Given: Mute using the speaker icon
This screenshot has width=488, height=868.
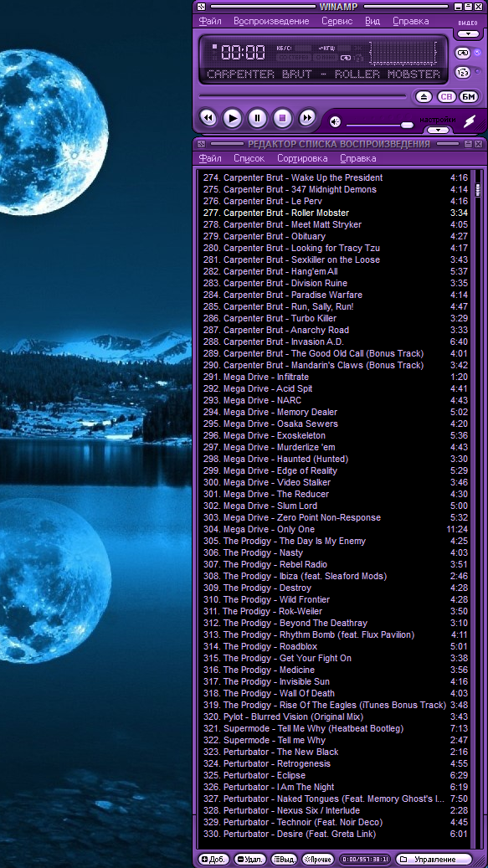Looking at the screenshot, I should click(336, 121).
